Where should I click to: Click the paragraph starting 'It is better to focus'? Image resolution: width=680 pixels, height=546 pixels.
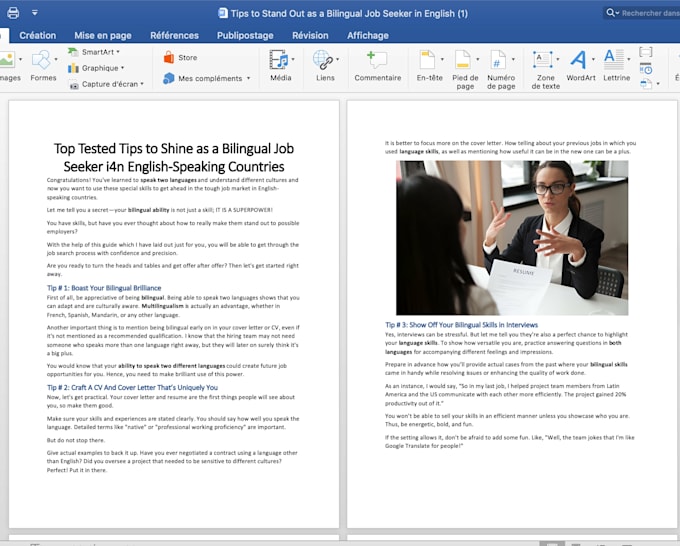tap(510, 147)
